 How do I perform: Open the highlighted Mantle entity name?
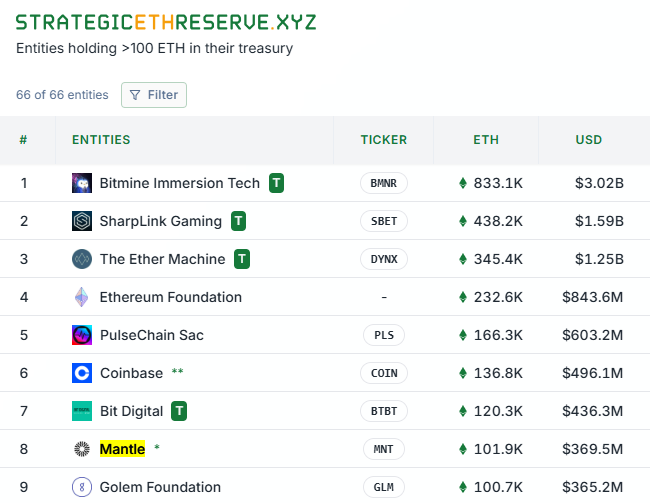[122, 449]
